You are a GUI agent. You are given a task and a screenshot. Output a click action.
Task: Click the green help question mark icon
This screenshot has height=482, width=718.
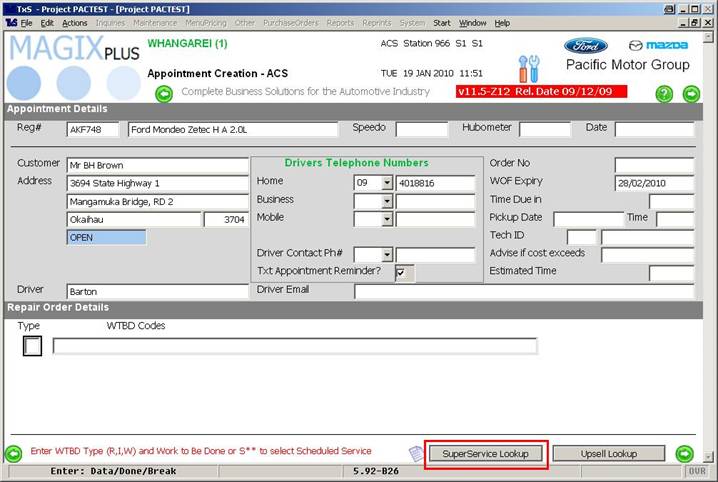(x=664, y=94)
